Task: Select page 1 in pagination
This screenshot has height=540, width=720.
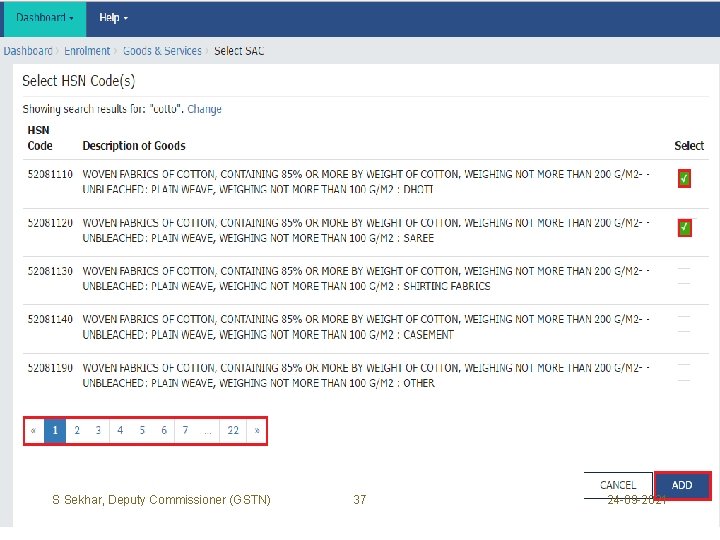Action: [x=55, y=431]
